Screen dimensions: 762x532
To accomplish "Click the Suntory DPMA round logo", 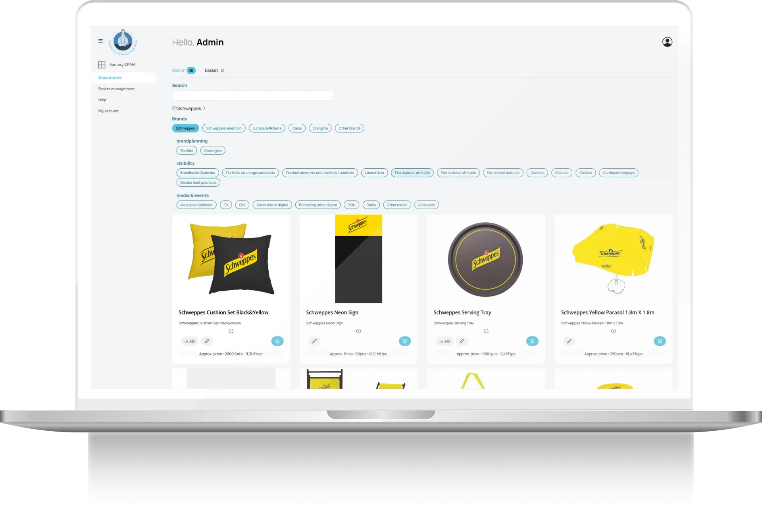I will [123, 42].
